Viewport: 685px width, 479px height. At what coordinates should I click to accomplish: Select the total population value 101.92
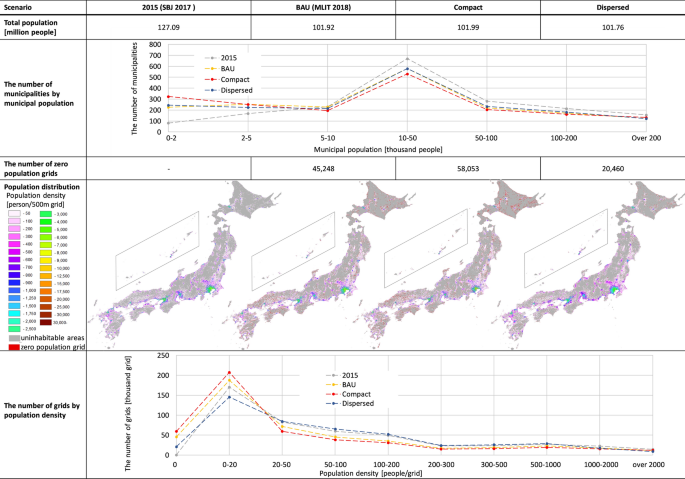pos(323,27)
